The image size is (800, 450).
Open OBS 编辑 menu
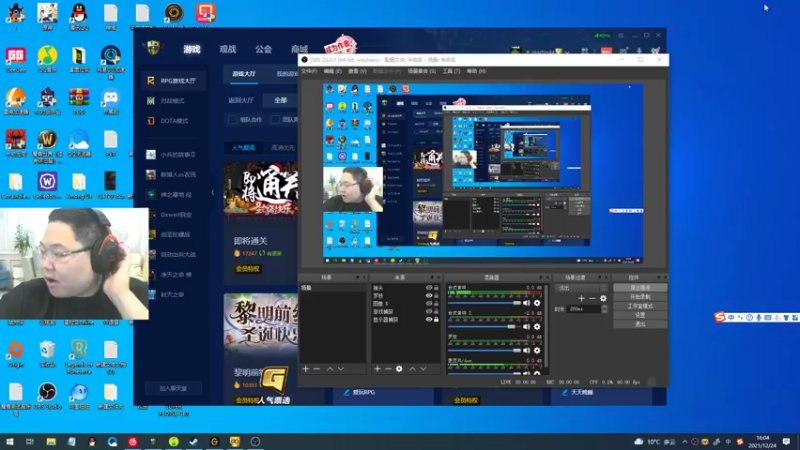click(333, 71)
